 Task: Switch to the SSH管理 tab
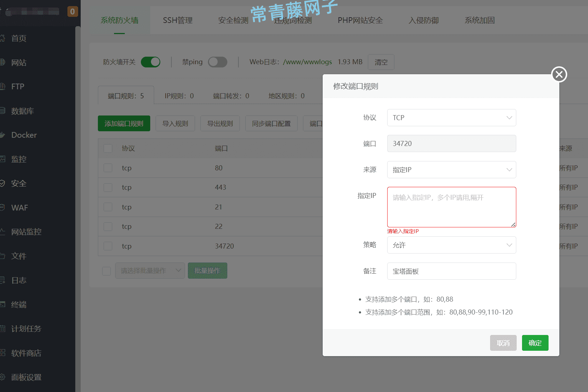pos(177,20)
